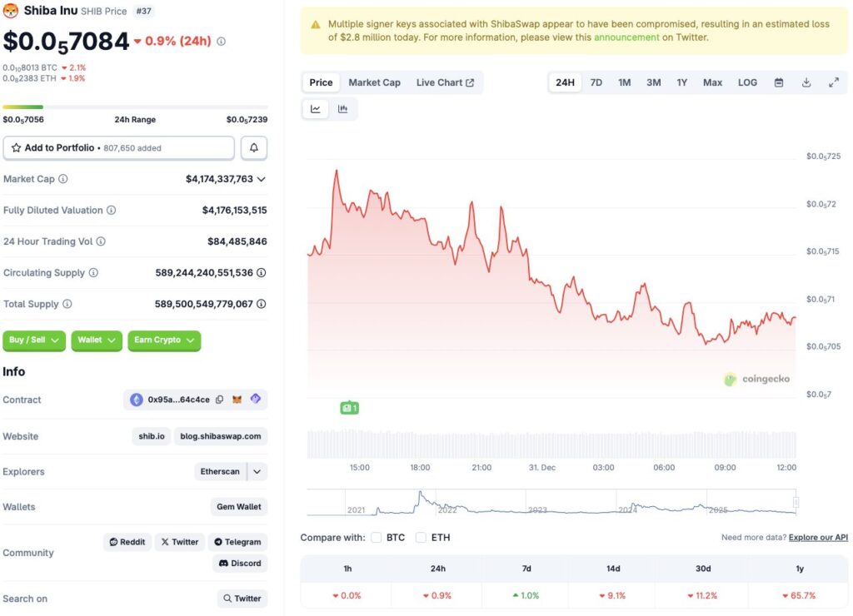853x616 pixels.
Task: Switch to the Market Cap chart tab
Action: [374, 82]
